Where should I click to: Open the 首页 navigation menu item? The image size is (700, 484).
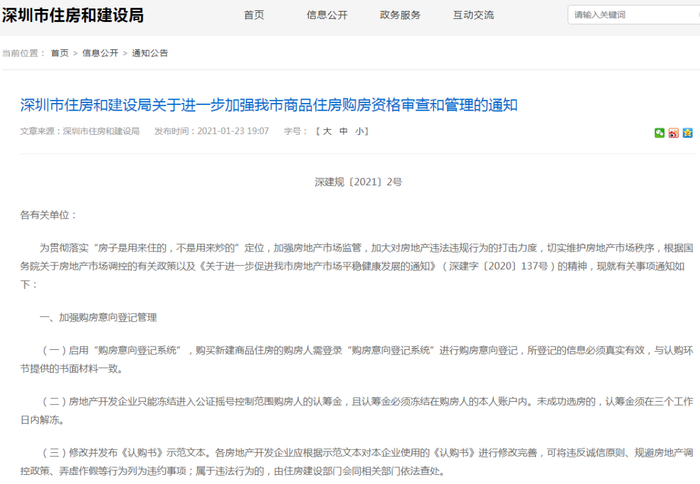254,15
